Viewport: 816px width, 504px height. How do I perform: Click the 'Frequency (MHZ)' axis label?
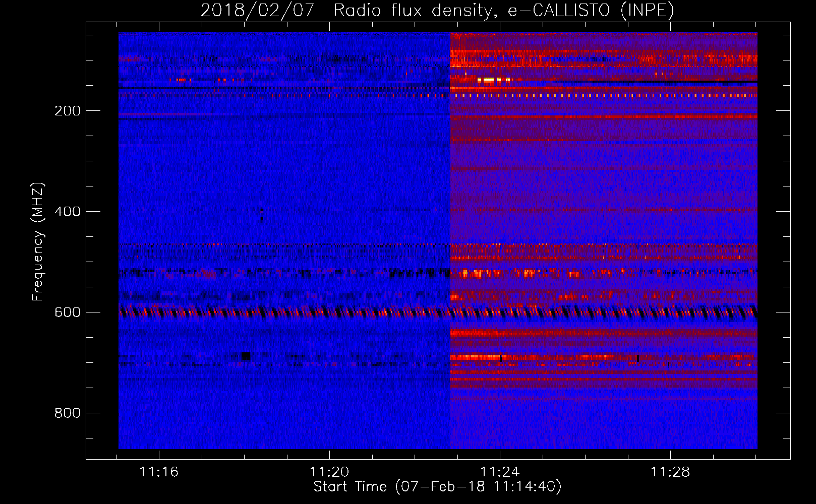click(x=38, y=242)
